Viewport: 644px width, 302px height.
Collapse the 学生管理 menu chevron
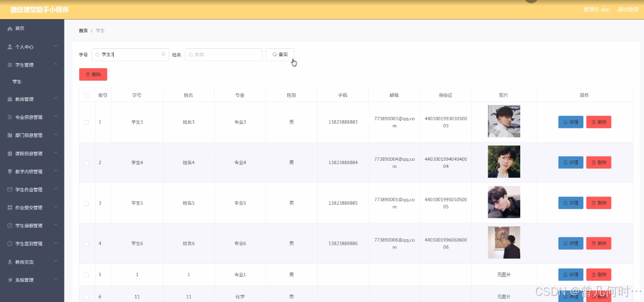56,64
